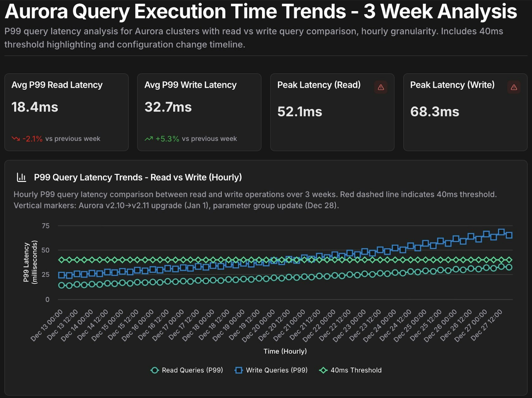Click the warning icon on Peak Latency (Write) card
The height and width of the screenshot is (398, 532).
pyautogui.click(x=514, y=87)
